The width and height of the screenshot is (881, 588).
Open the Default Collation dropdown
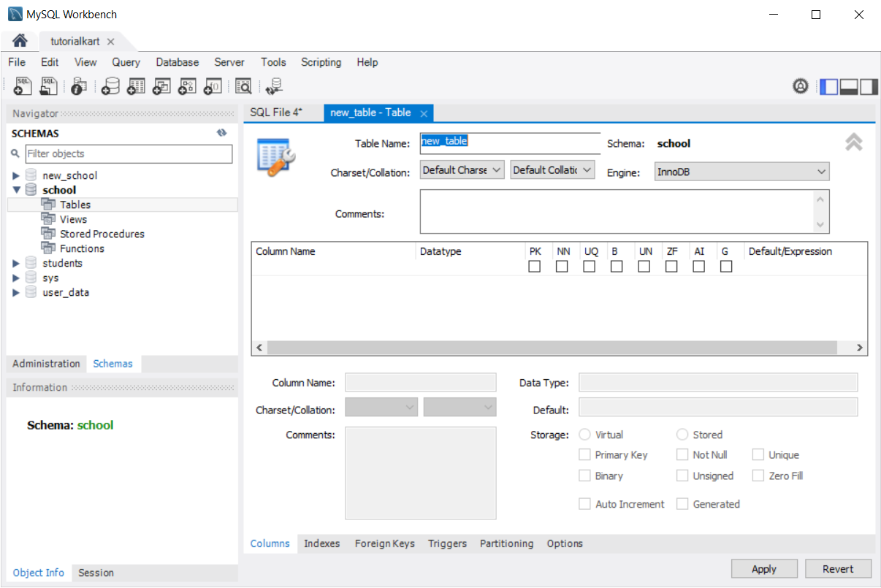[553, 170]
